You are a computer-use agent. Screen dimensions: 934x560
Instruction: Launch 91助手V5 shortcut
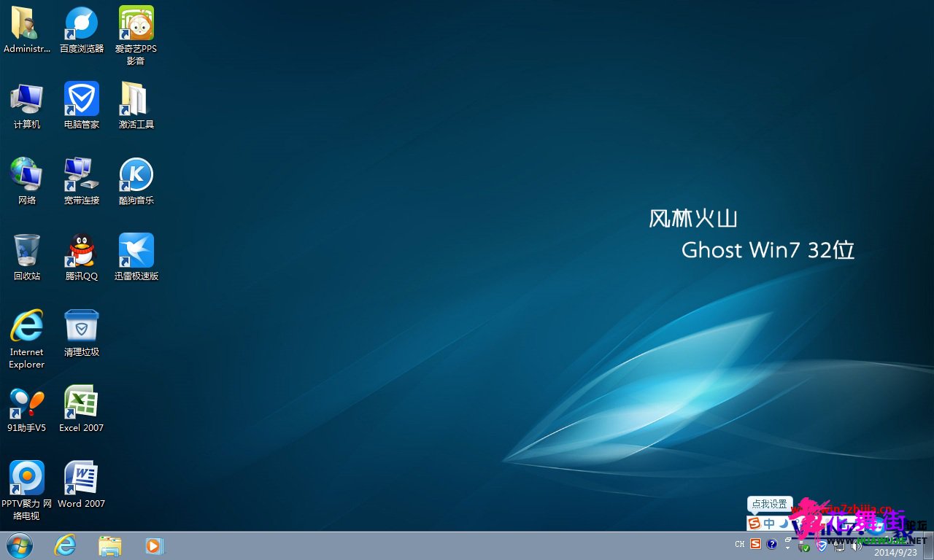[x=27, y=409]
